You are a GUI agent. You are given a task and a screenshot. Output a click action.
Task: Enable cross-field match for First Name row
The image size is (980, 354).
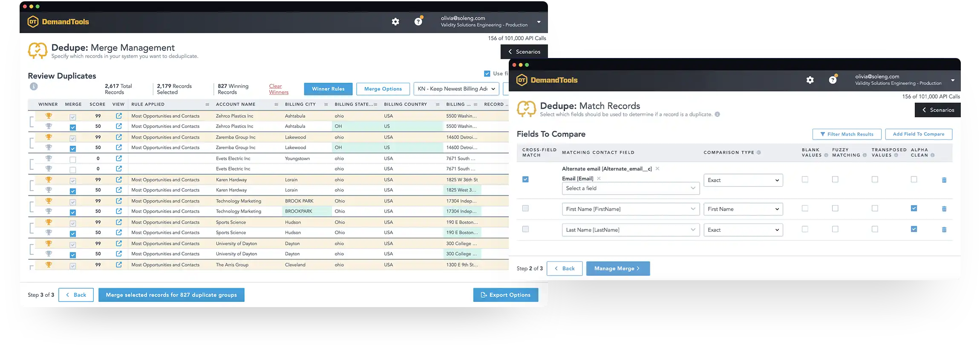click(x=525, y=209)
